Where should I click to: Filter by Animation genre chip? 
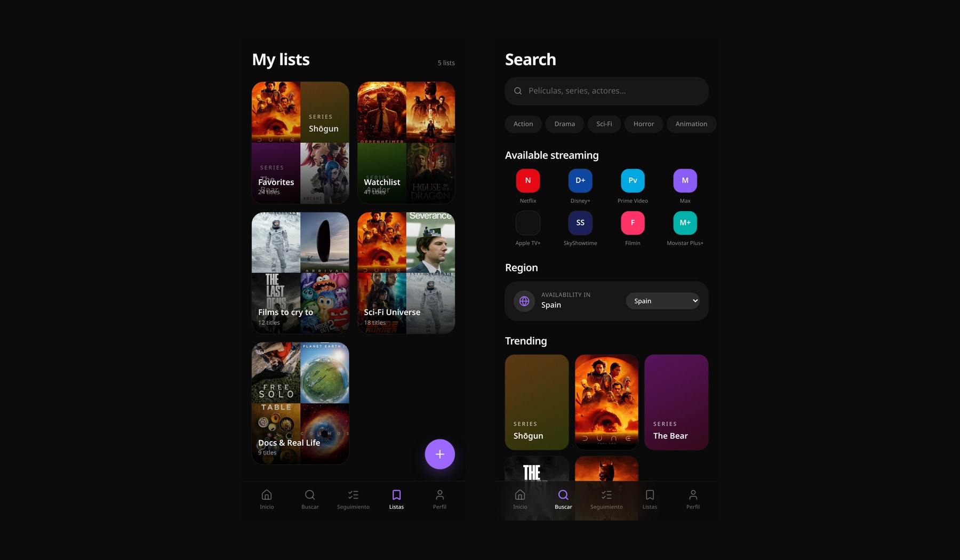pos(691,124)
